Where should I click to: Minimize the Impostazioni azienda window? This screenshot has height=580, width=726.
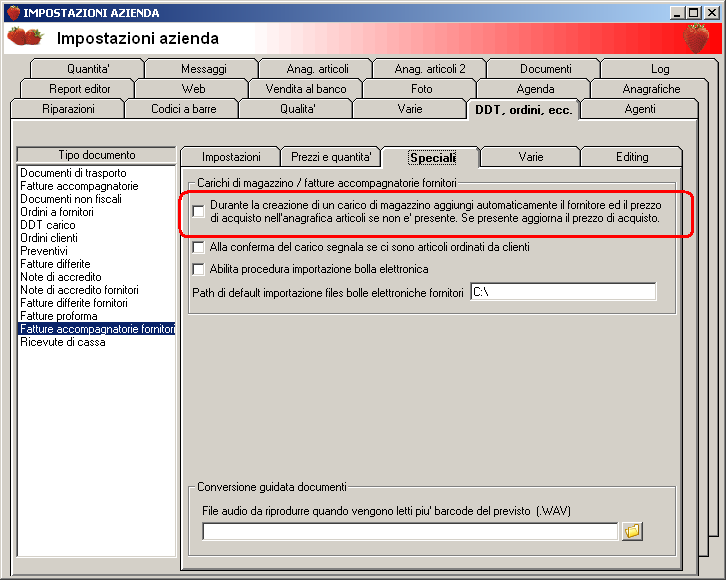coord(677,12)
